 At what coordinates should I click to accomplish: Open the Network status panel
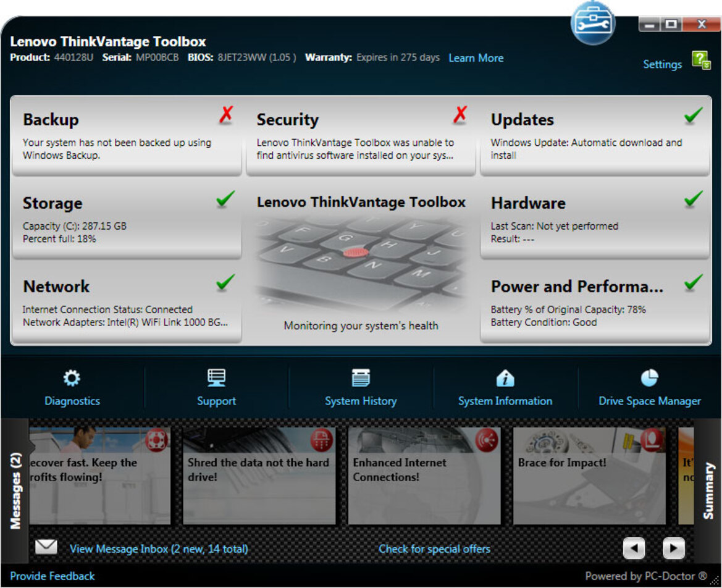[127, 303]
